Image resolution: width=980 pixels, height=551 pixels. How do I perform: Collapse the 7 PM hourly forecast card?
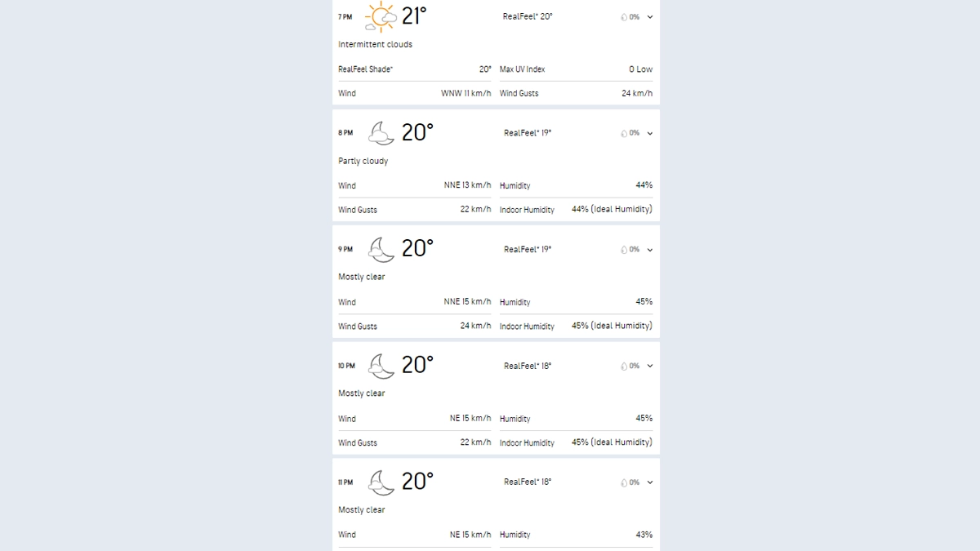(x=650, y=17)
